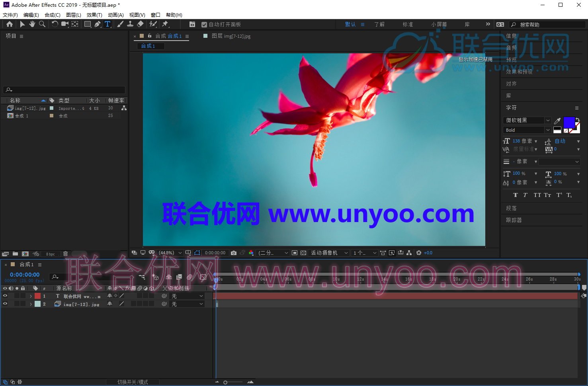The image size is (588, 386).
Task: Toggle Faux Bold in the Character panel
Action: 516,195
